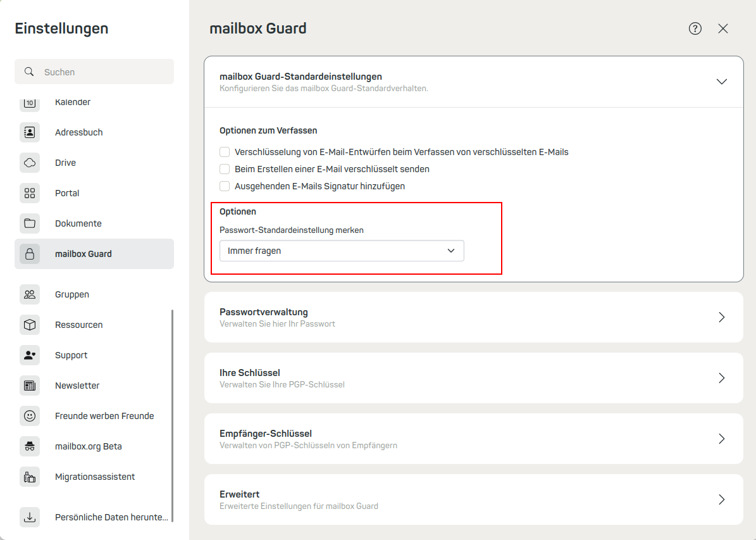The height and width of the screenshot is (540, 756).
Task: Click 'Verwalten Sie hier Ihr Passwort' text
Action: click(x=277, y=323)
